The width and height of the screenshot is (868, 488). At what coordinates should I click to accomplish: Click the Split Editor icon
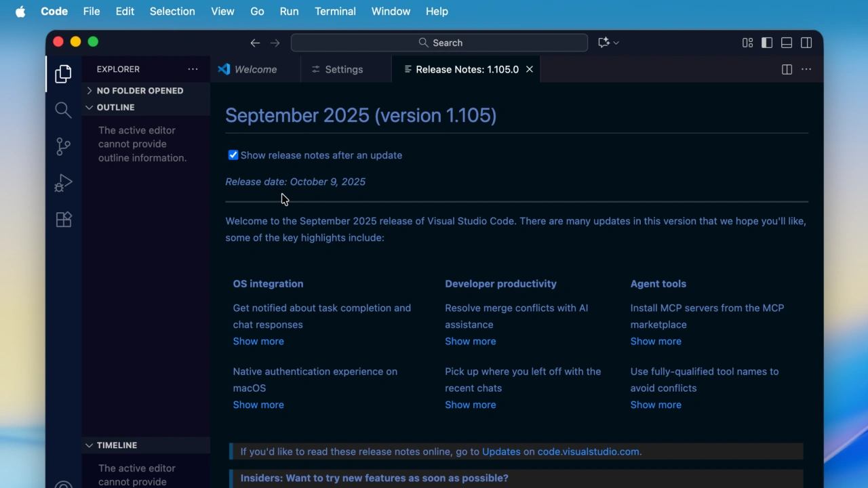click(x=787, y=69)
